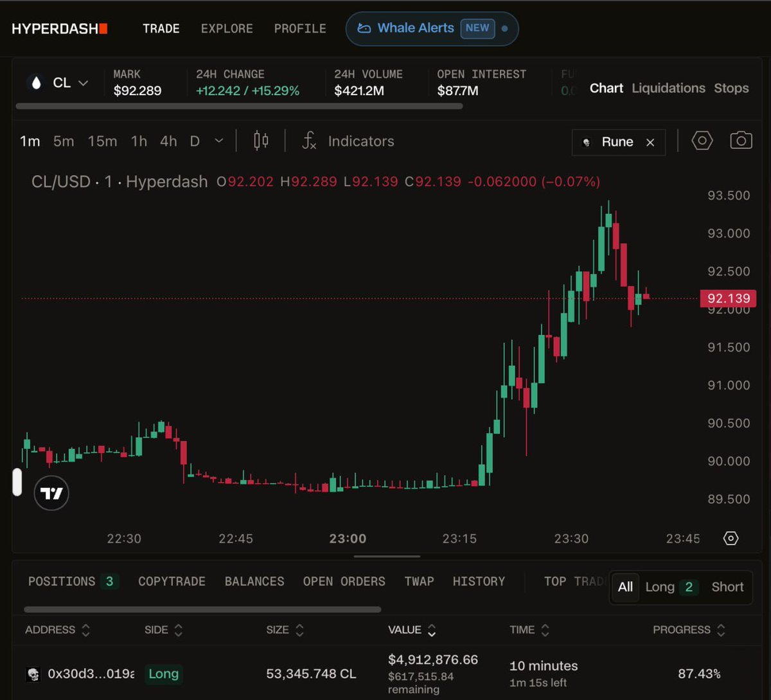Open Whale Alerts

click(x=432, y=28)
